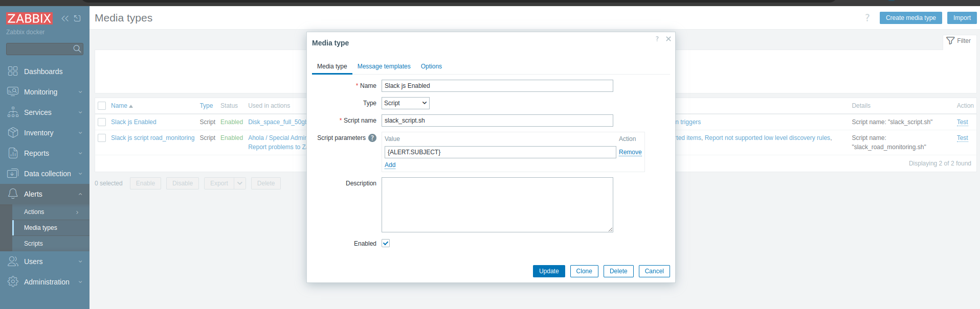Click the Users icon in the sidebar
This screenshot has height=309, width=980.
(13, 261)
